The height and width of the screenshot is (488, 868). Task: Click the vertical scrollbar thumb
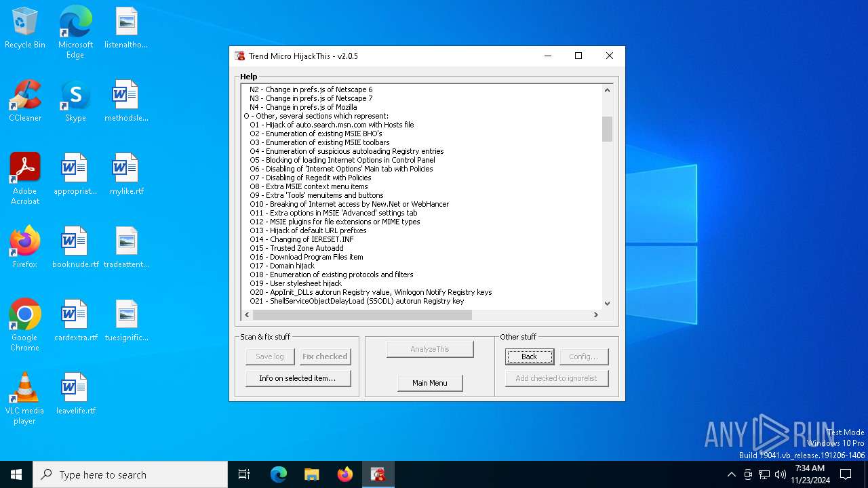607,129
